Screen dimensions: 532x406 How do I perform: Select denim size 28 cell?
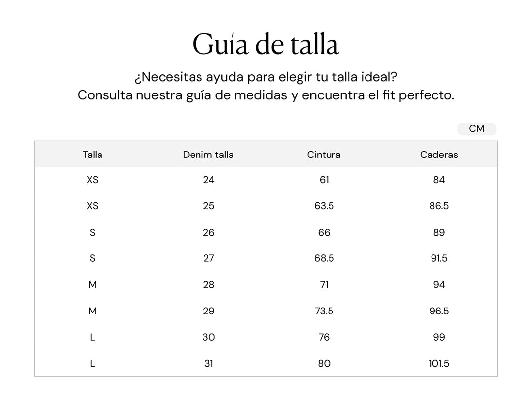pos(209,284)
